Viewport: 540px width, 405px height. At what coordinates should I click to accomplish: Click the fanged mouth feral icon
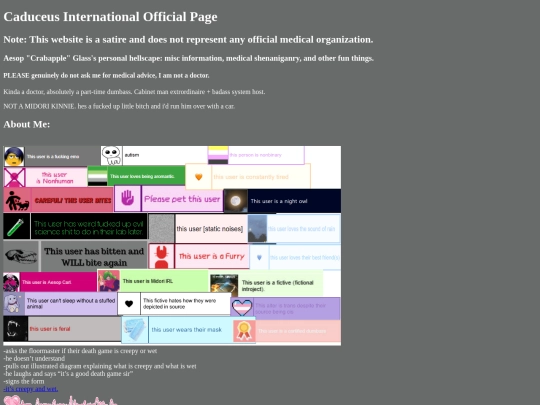[15, 329]
